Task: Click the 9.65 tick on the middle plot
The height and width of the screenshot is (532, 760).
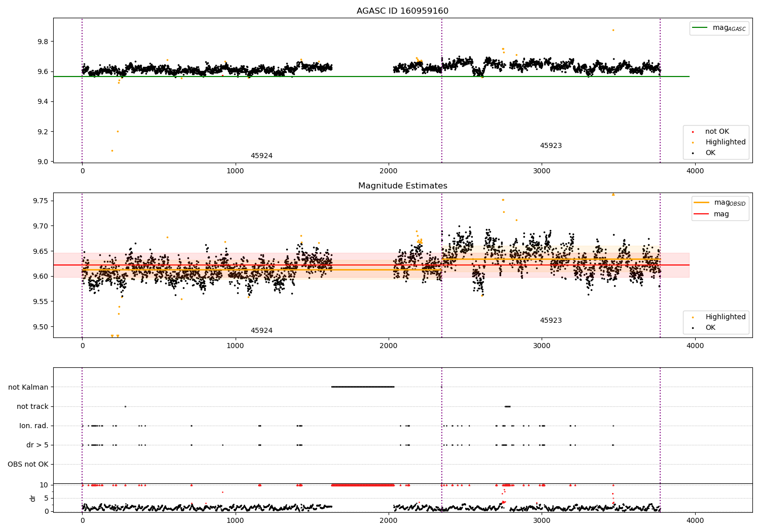Action: click(x=40, y=251)
